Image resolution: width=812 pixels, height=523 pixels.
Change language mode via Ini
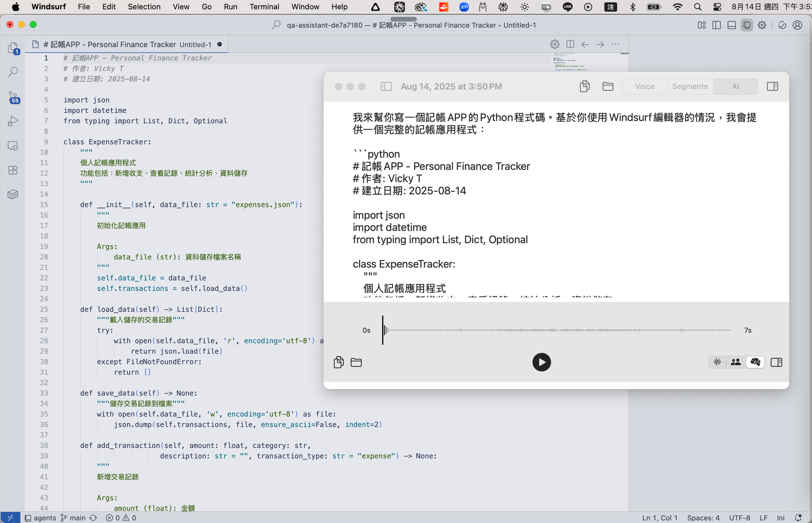[x=780, y=518]
